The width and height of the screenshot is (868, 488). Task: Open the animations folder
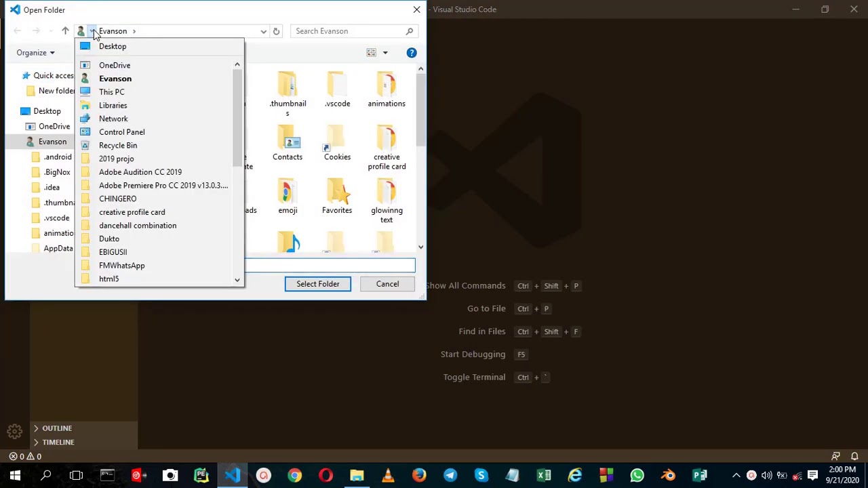point(387,89)
